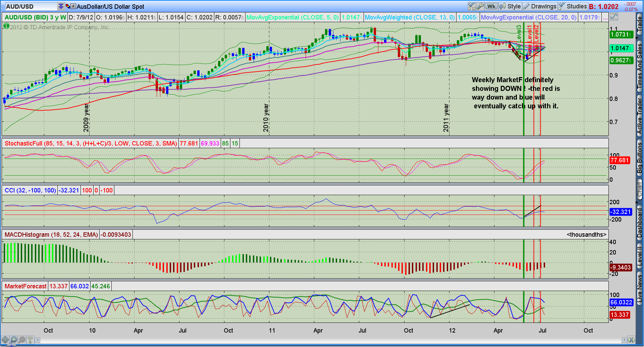Click the AusDollar/US Dollar Spot description
The height and width of the screenshot is (347, 644).
(110, 6)
